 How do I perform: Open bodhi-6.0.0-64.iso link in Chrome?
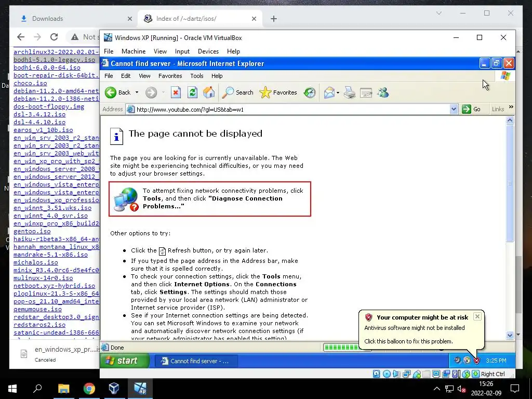coord(47,67)
